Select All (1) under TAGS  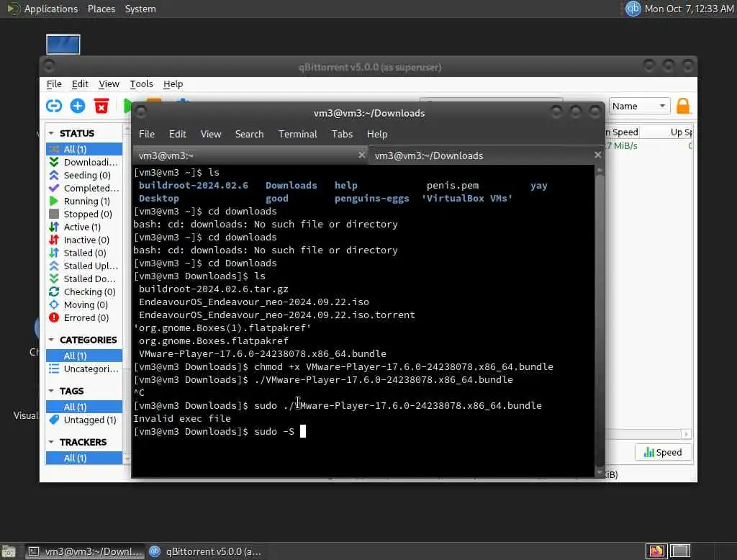coord(84,407)
